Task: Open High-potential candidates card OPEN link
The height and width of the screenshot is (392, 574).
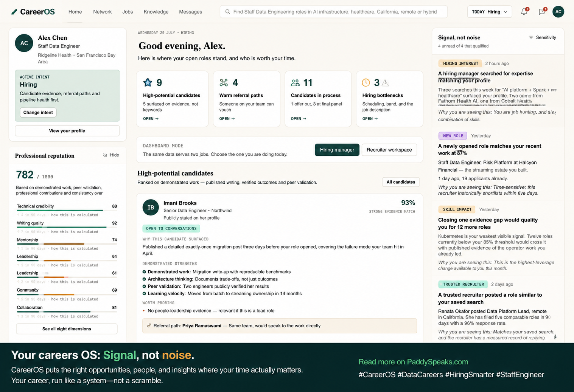Action: point(151,119)
